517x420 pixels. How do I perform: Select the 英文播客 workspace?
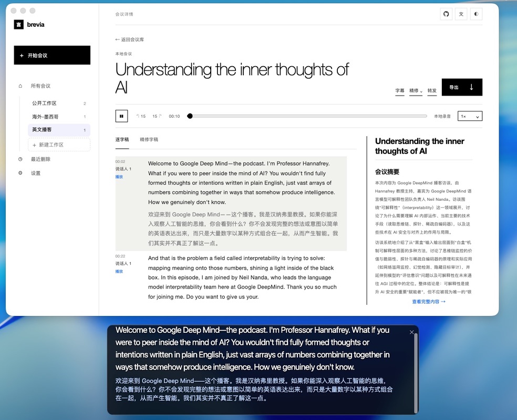[x=59, y=130]
